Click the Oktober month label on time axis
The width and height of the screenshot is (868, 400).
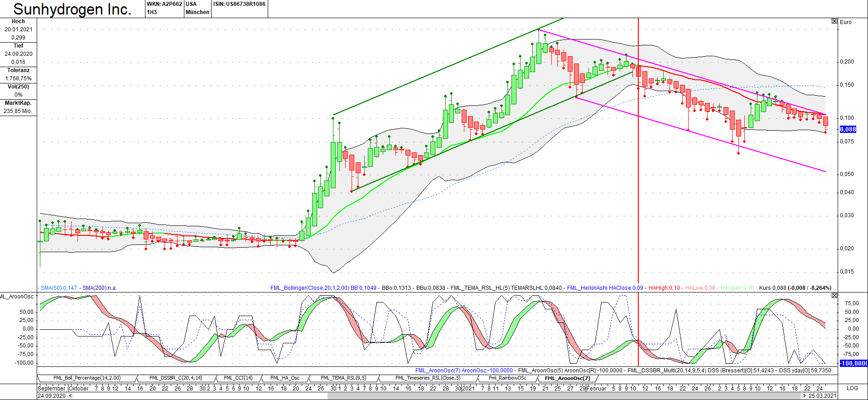79,388
